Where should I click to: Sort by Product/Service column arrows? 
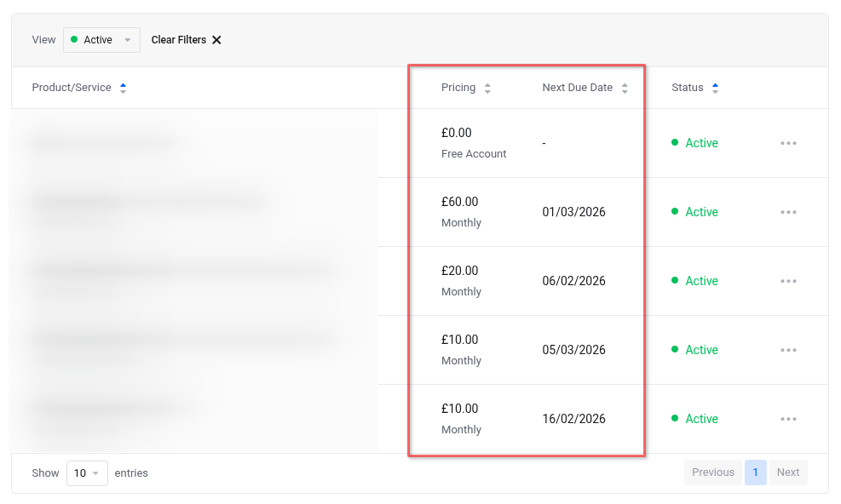click(123, 88)
